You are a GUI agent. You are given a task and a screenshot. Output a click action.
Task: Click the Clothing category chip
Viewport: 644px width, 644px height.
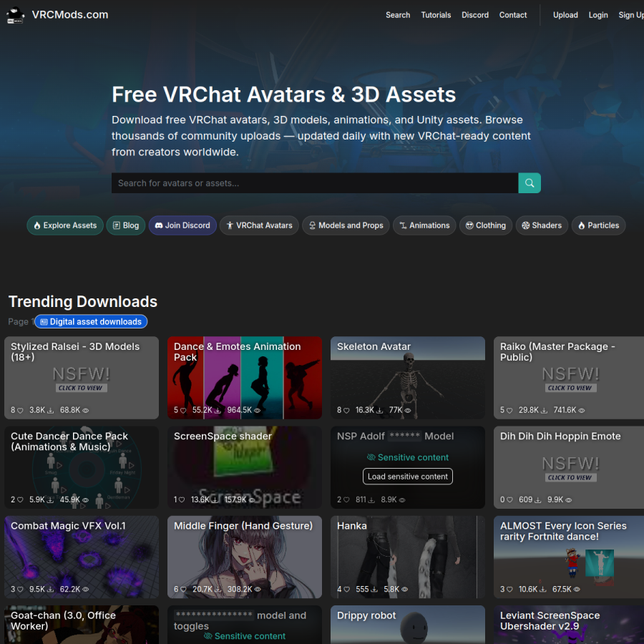click(485, 225)
